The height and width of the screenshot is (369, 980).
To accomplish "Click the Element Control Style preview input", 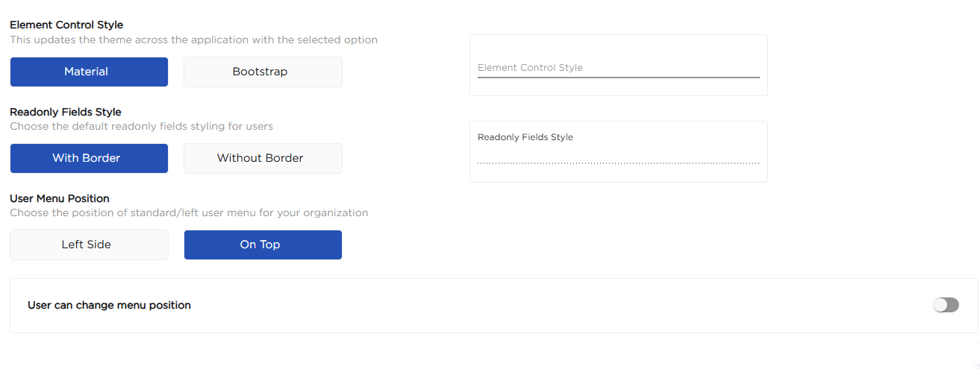I will [618, 68].
